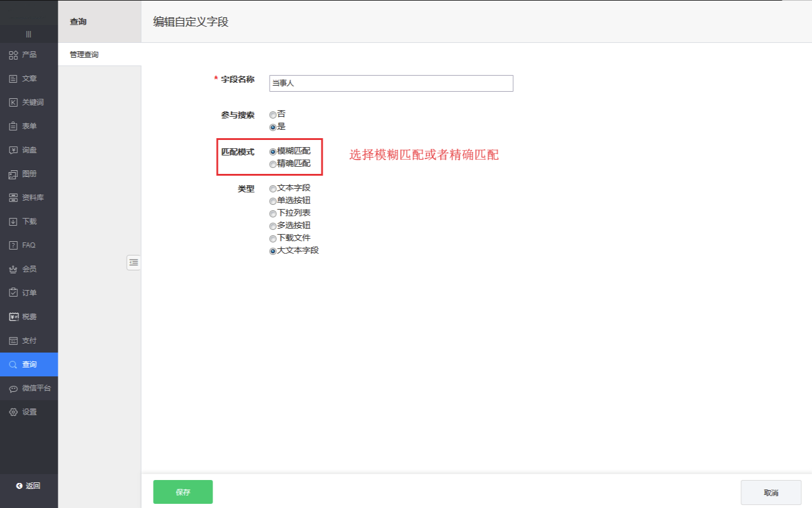Viewport: 812px width, 508px height.
Task: Toggle the sidebar handle at top
Action: click(x=29, y=34)
